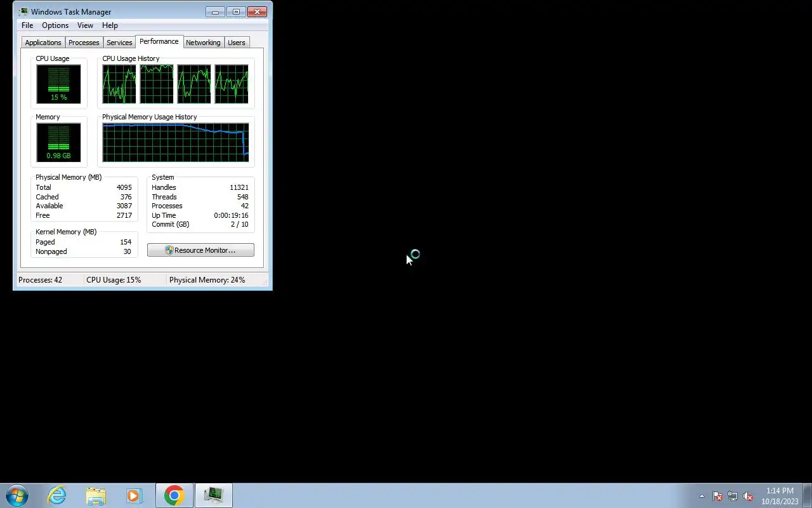This screenshot has height=508, width=812.
Task: Open the File menu
Action: pyautogui.click(x=27, y=25)
